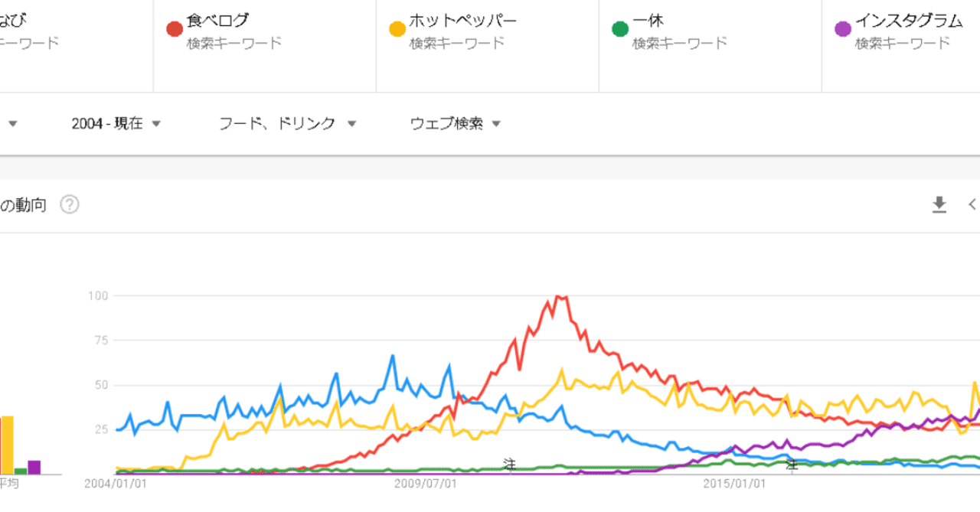Click the red dot beside 食べログ
The image size is (980, 512).
[x=174, y=29]
